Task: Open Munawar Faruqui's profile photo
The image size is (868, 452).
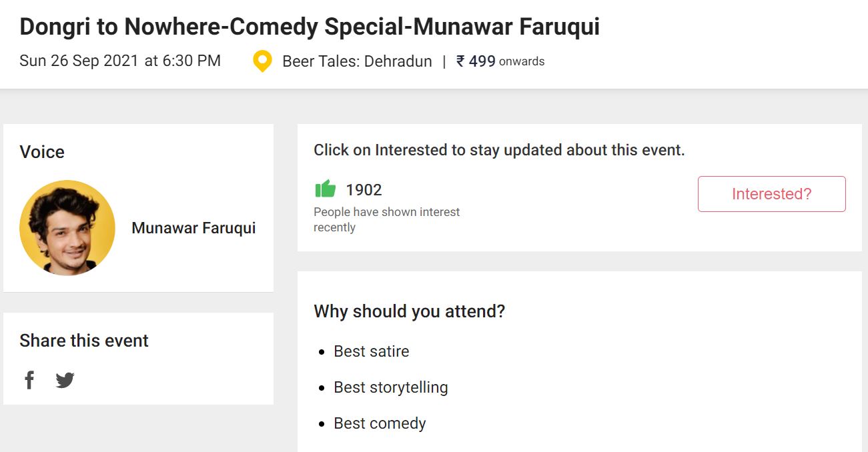Action: tap(67, 228)
